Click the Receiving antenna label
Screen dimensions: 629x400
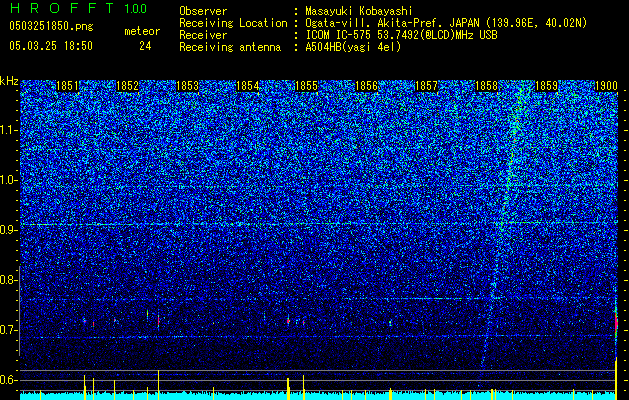click(x=230, y=47)
